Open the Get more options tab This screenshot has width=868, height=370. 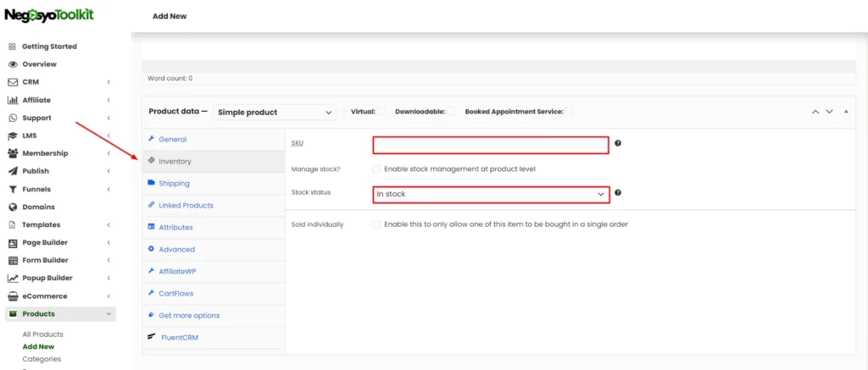point(214,315)
